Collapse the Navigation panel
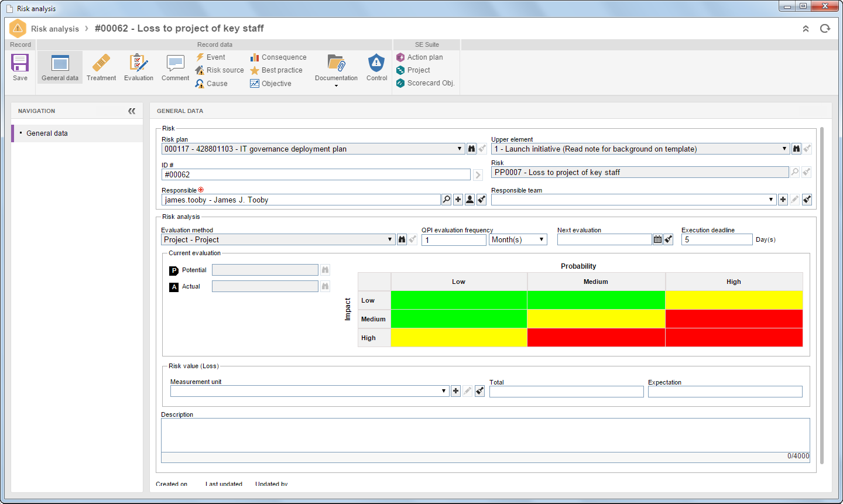Viewport: 843px width, 504px height. point(132,111)
